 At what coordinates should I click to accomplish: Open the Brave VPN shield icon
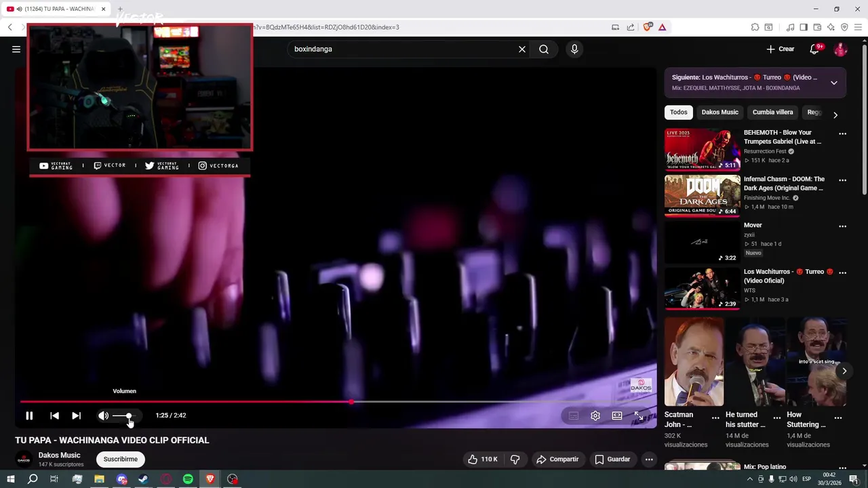[x=844, y=27]
